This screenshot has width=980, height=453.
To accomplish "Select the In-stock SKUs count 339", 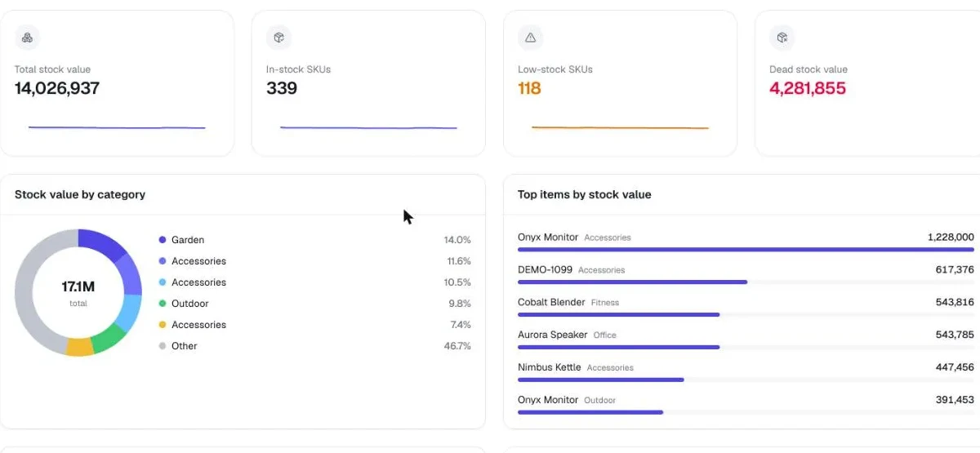I will coord(282,88).
